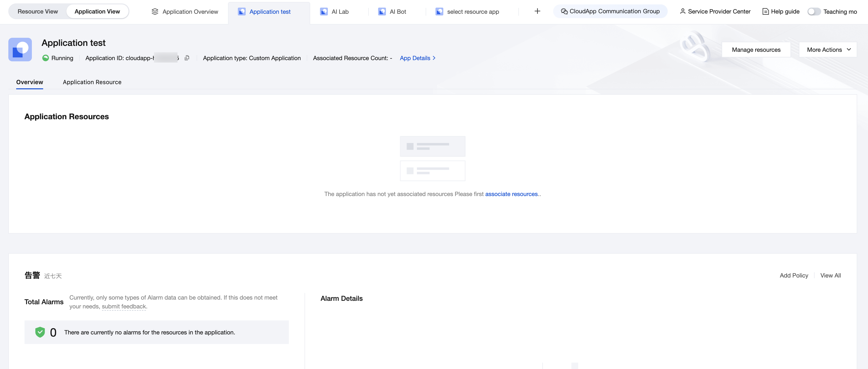Switch to Application Resource tab
This screenshot has width=868, height=369.
pos(92,82)
